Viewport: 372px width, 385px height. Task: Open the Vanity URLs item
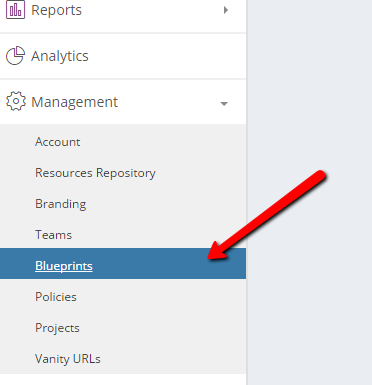[x=68, y=359]
